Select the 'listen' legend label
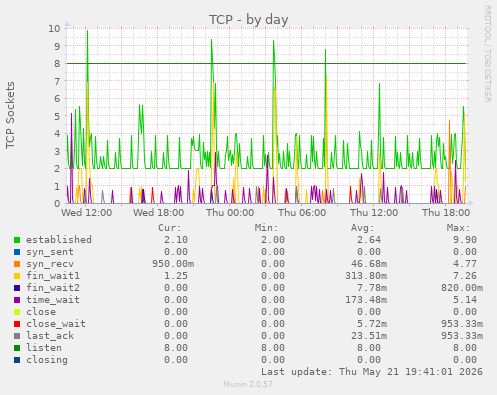Image resolution: width=497 pixels, height=395 pixels. click(x=44, y=348)
